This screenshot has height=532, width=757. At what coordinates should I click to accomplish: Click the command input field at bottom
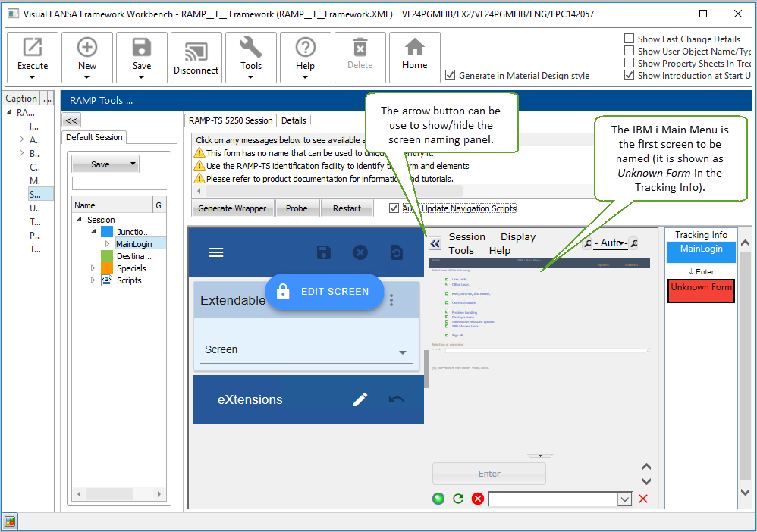[553, 499]
